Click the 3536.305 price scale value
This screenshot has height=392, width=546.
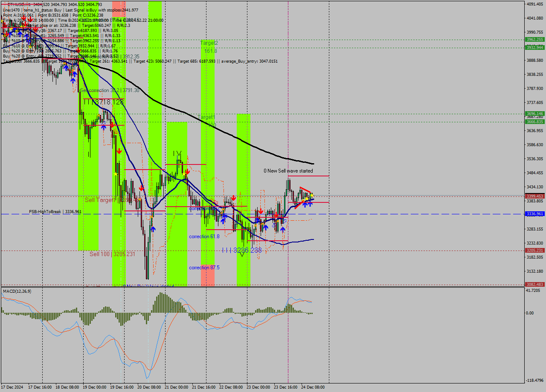(x=535, y=159)
